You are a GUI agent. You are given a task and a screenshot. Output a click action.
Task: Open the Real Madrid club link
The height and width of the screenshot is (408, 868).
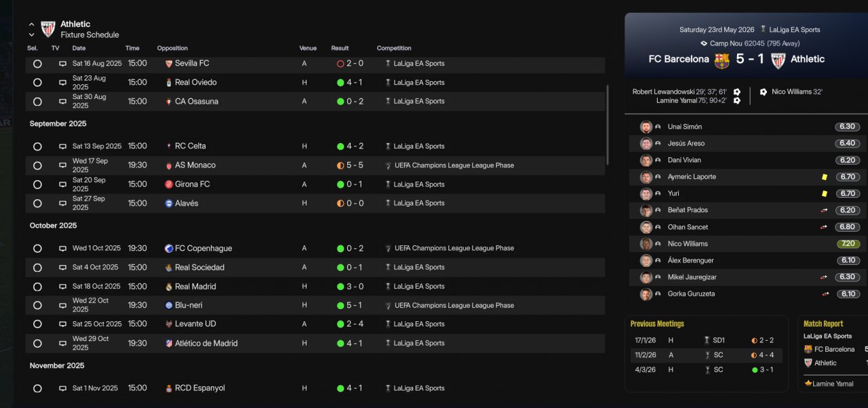pyautogui.click(x=196, y=287)
